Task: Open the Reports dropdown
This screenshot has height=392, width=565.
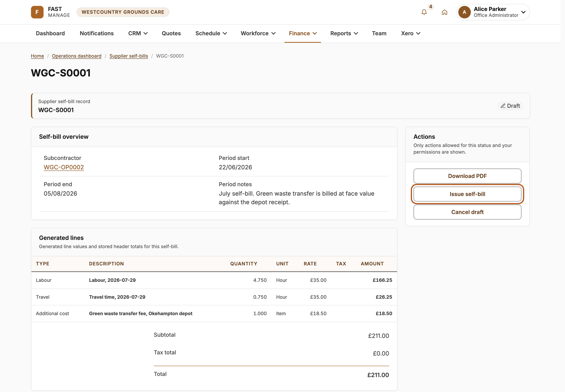Action: pos(344,33)
